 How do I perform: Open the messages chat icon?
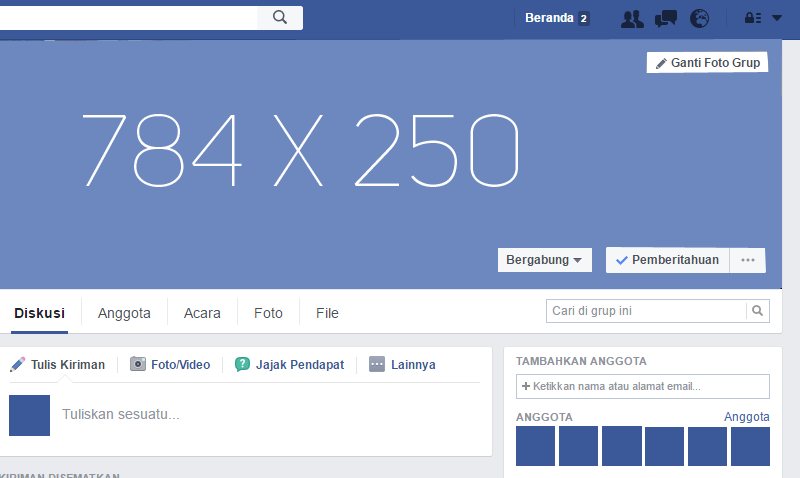click(666, 18)
